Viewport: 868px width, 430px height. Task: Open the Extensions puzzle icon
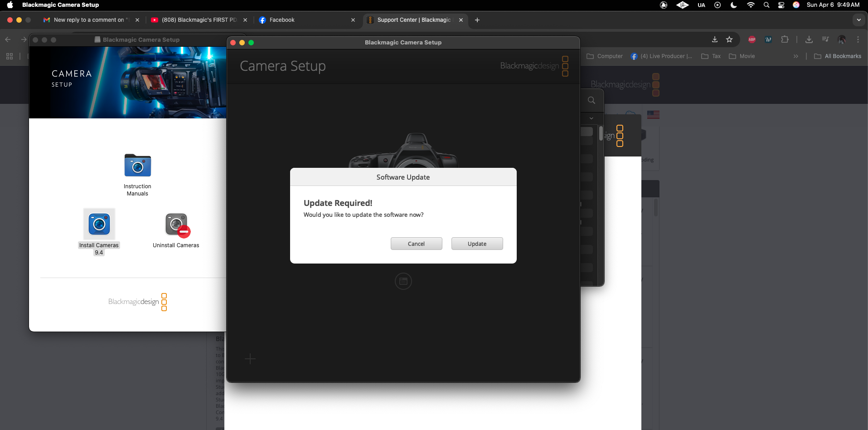785,39
